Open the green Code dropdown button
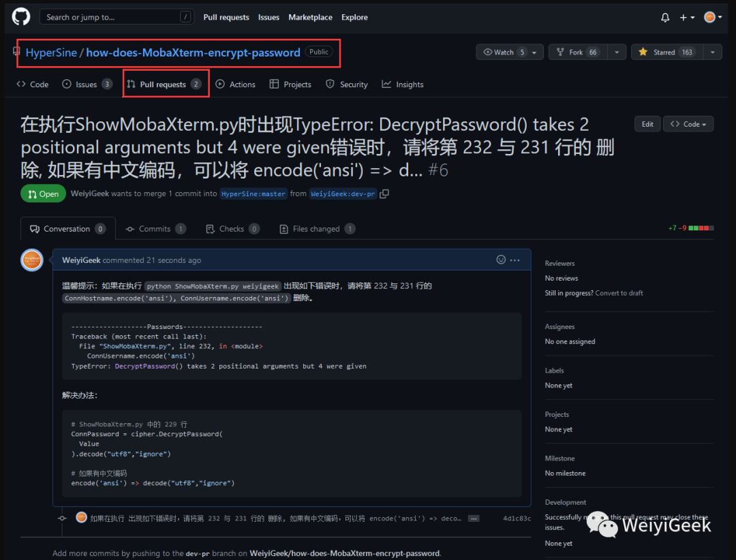Image resolution: width=736 pixels, height=560 pixels. coord(688,124)
